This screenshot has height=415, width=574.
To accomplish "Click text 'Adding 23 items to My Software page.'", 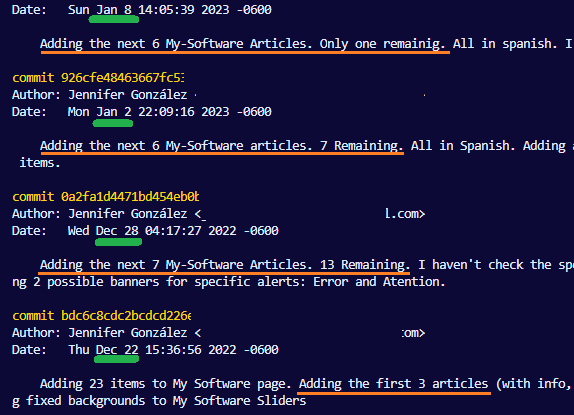I will (x=166, y=384).
